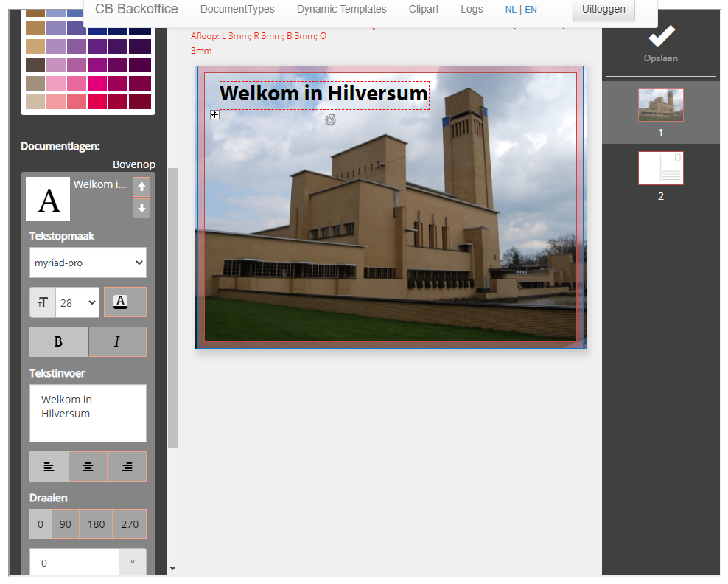Set rotation to 180 degrees
The height and width of the screenshot is (584, 728).
point(96,524)
